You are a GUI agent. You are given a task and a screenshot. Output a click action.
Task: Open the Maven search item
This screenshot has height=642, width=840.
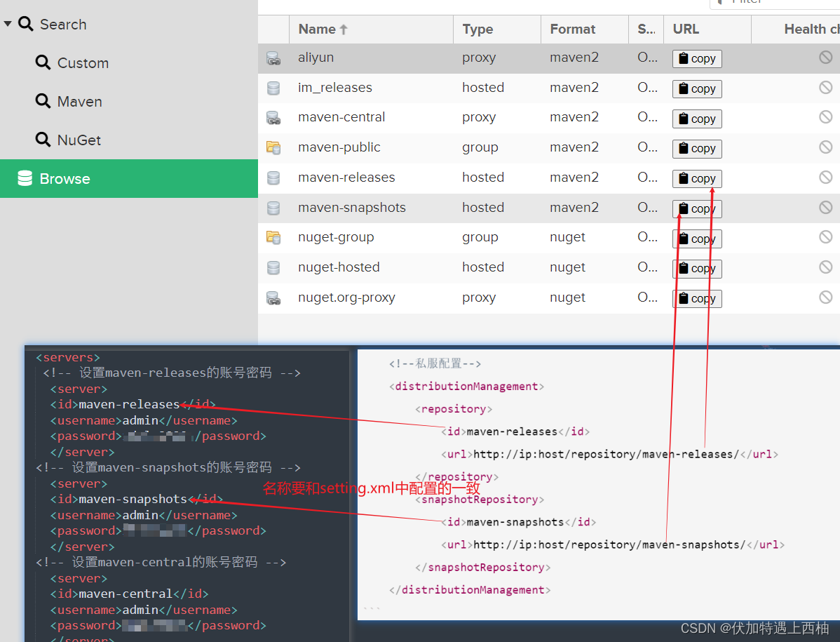tap(80, 102)
